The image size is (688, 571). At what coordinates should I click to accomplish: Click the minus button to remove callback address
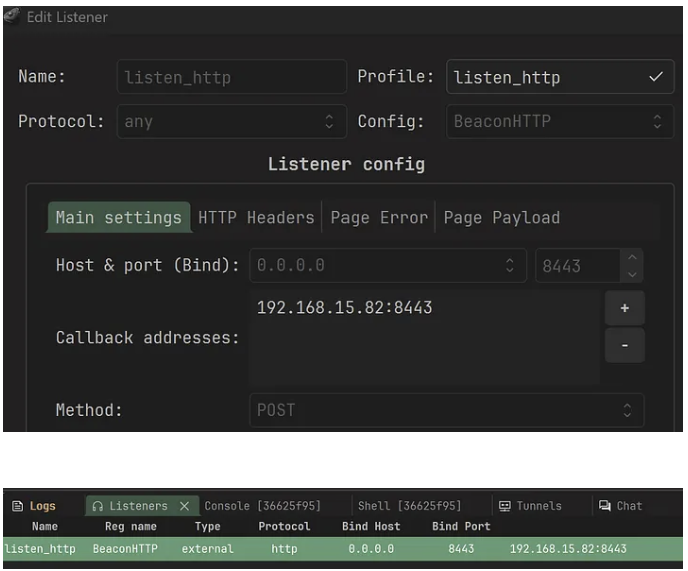(x=624, y=345)
